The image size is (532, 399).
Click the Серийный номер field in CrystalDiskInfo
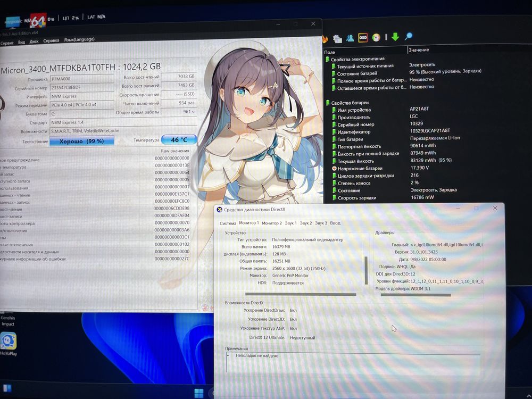click(x=82, y=87)
